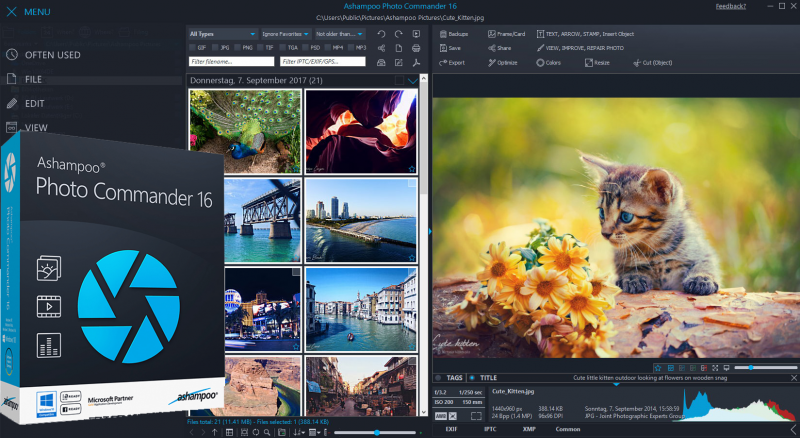Select the TITLE radio button
This screenshot has width=800, height=438.
coord(472,378)
